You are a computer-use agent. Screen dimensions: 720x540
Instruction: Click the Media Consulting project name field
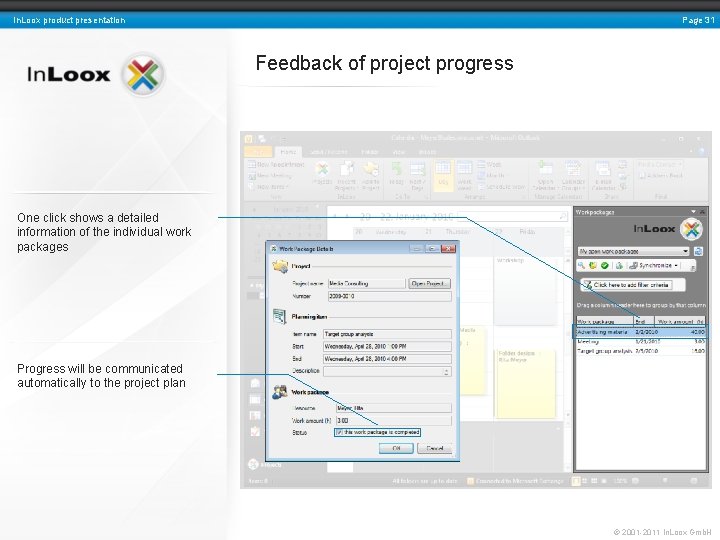pos(366,284)
